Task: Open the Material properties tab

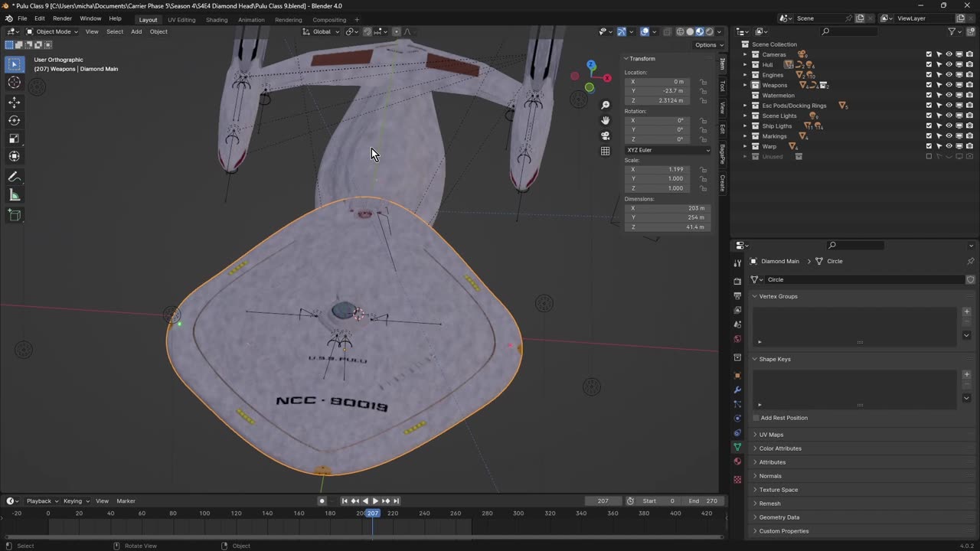Action: [737, 461]
